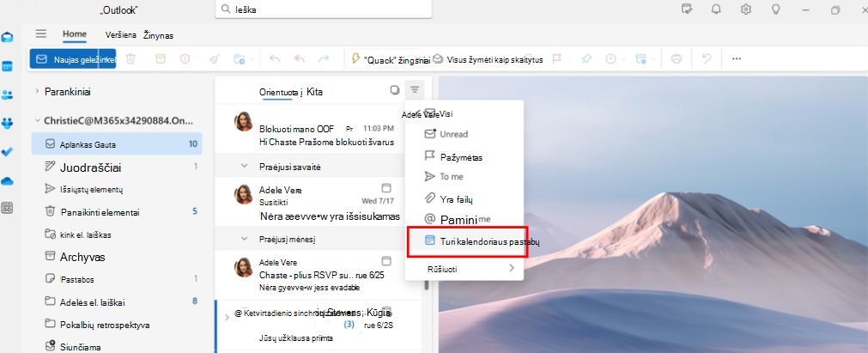868x353 pixels.
Task: Open the OneDrive cloud icon in the sidebar
Action: point(8,180)
